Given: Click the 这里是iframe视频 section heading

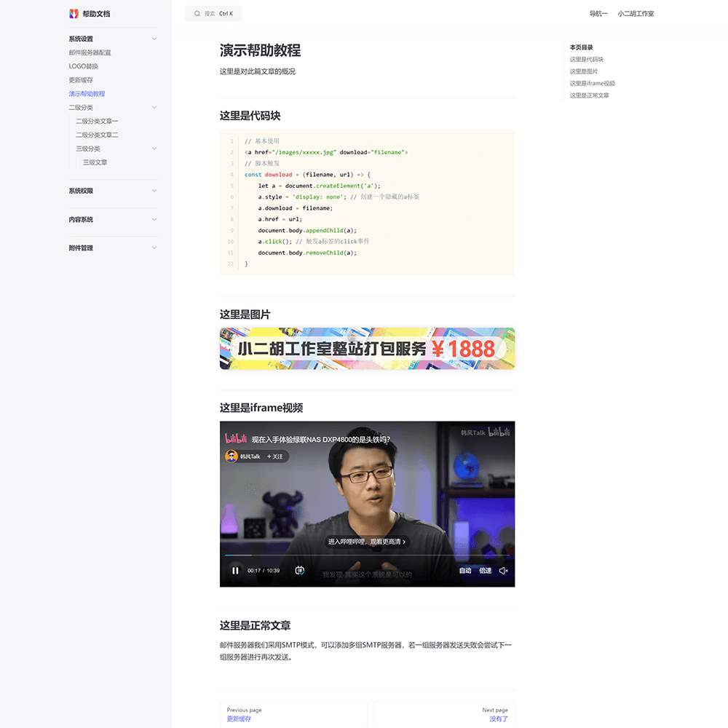Looking at the screenshot, I should click(261, 408).
